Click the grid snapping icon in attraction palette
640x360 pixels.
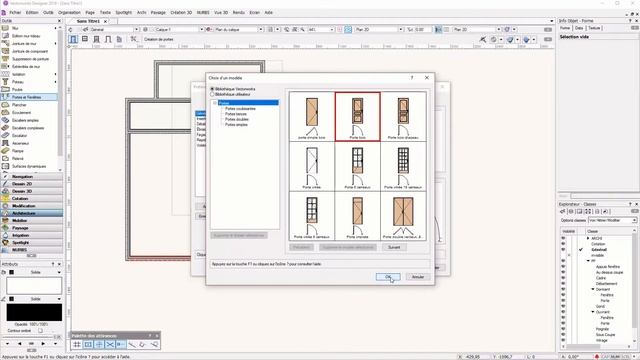77,345
